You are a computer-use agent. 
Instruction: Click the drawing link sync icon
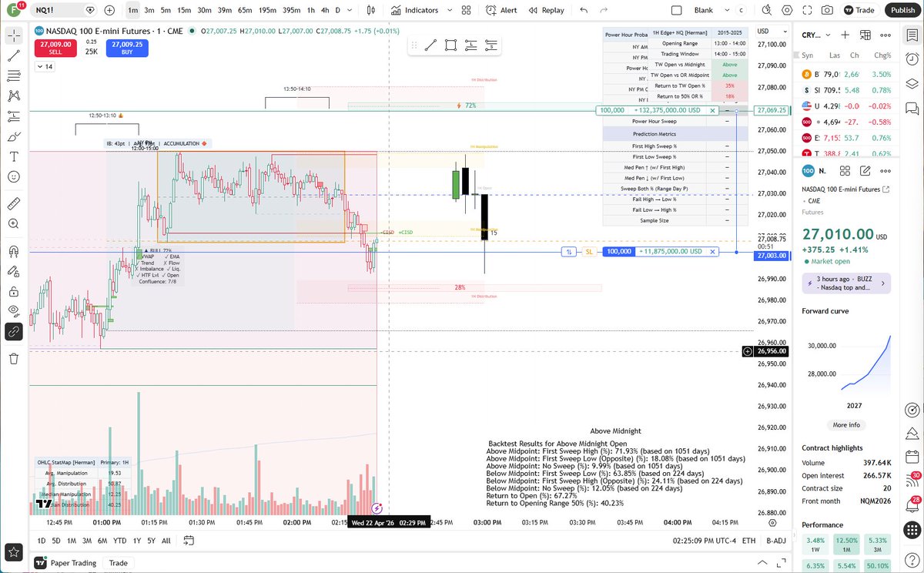coord(14,331)
